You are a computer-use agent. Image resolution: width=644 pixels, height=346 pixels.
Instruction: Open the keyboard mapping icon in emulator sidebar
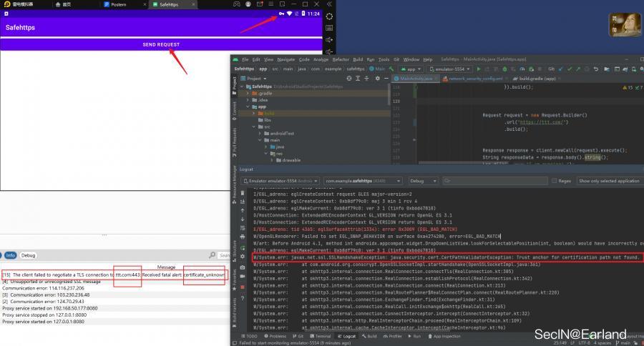[x=329, y=28]
